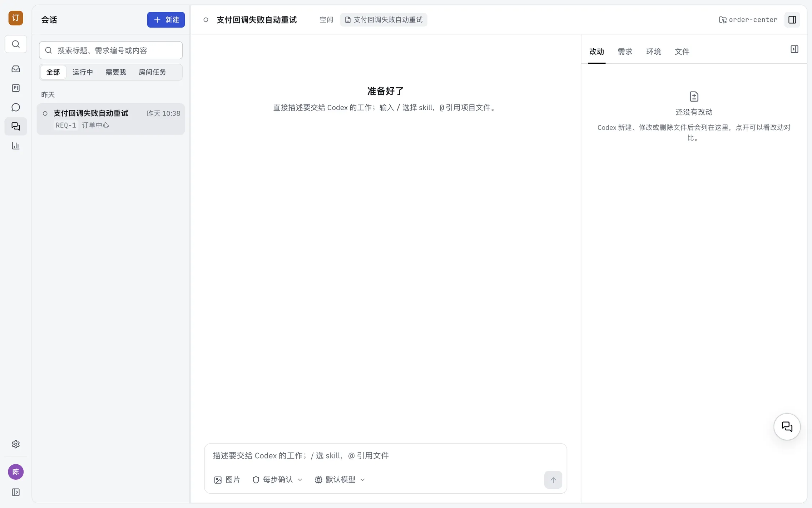This screenshot has height=508, width=812.
Task: Open the 支付回调失败自动重试 conversation row
Action: pyautogui.click(x=111, y=119)
